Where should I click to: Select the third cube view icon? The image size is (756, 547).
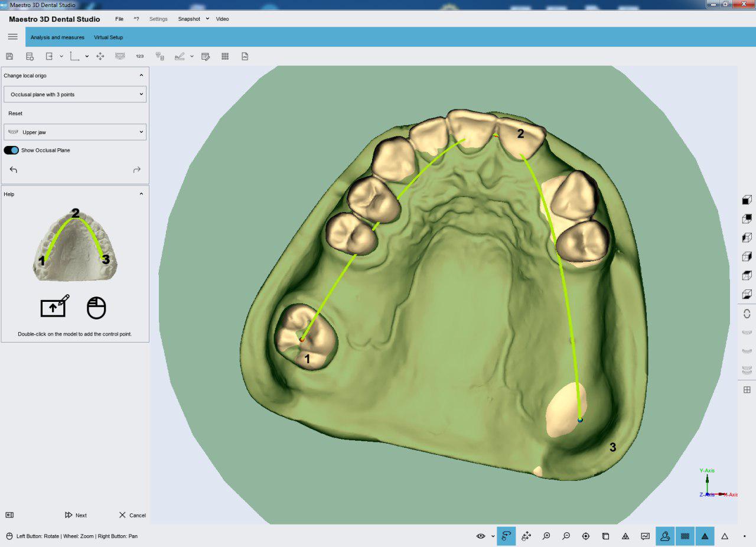[x=747, y=237]
